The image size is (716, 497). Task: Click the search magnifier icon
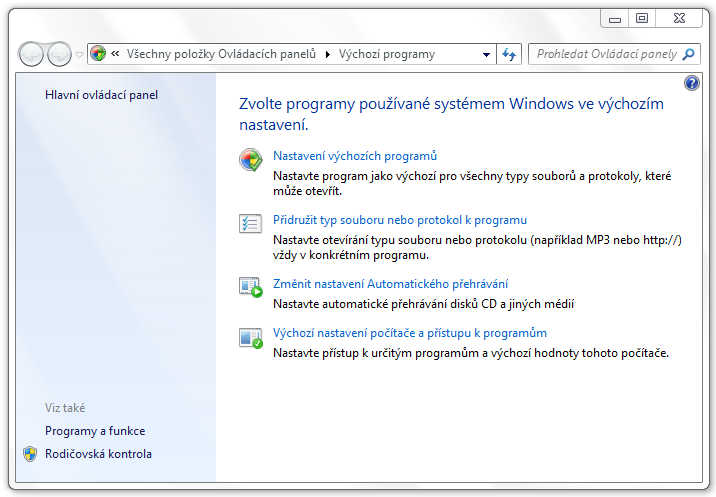(x=688, y=54)
